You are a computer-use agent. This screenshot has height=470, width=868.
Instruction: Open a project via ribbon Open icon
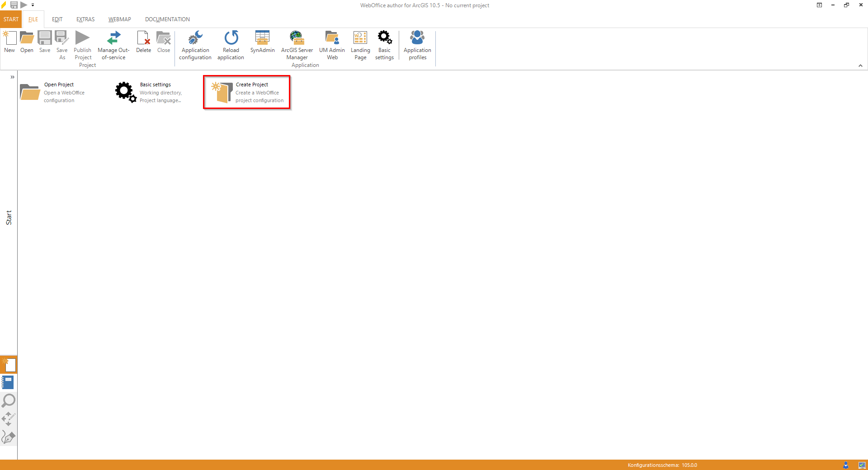[x=27, y=42]
